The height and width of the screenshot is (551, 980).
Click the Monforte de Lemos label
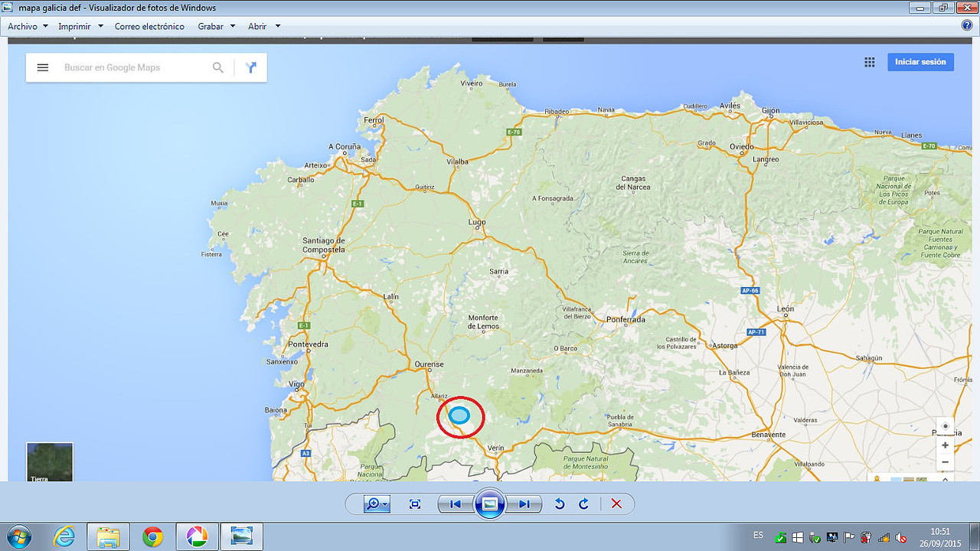click(483, 322)
